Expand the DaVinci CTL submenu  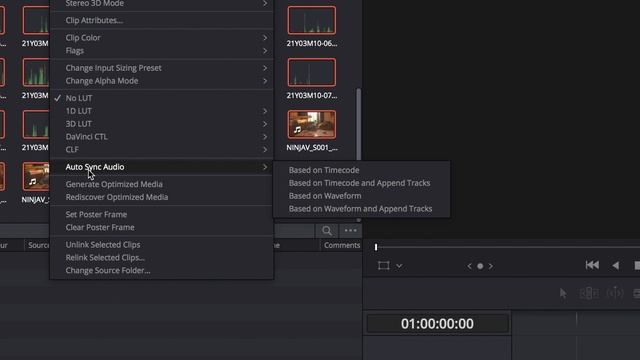162,137
